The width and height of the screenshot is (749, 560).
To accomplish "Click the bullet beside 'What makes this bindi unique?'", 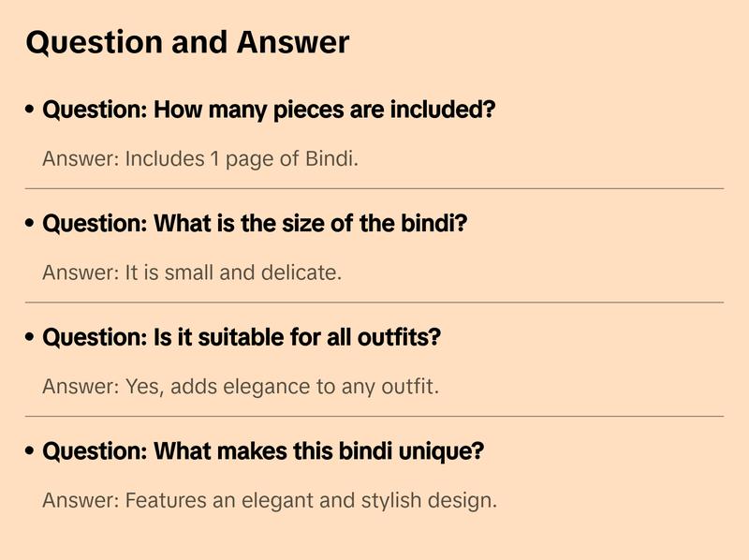I will [x=31, y=452].
